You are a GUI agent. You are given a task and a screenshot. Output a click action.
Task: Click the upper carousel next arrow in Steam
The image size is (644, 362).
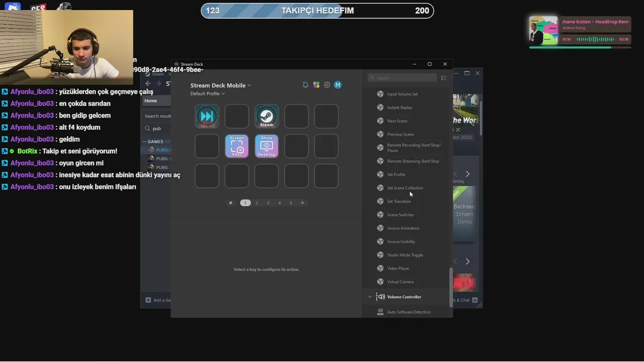[467, 174]
